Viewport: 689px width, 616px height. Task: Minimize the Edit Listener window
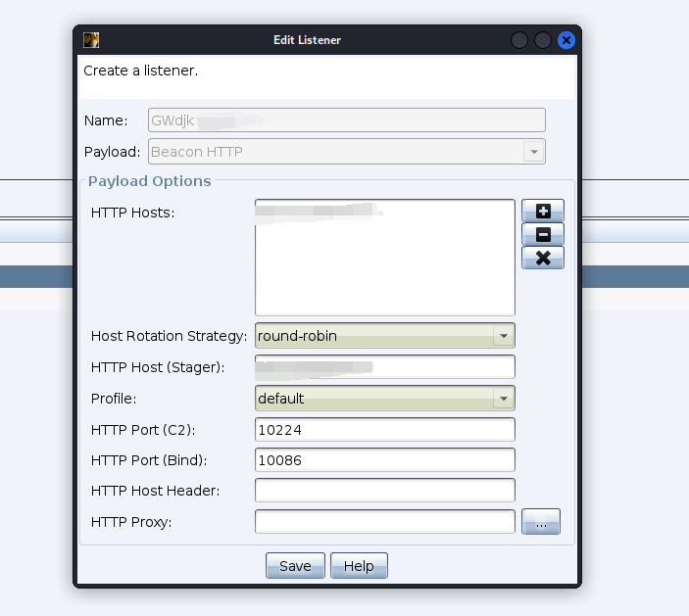click(520, 40)
